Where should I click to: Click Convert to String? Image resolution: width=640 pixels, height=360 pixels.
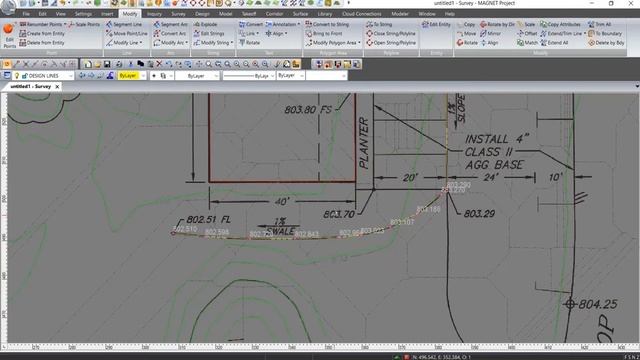(x=327, y=24)
